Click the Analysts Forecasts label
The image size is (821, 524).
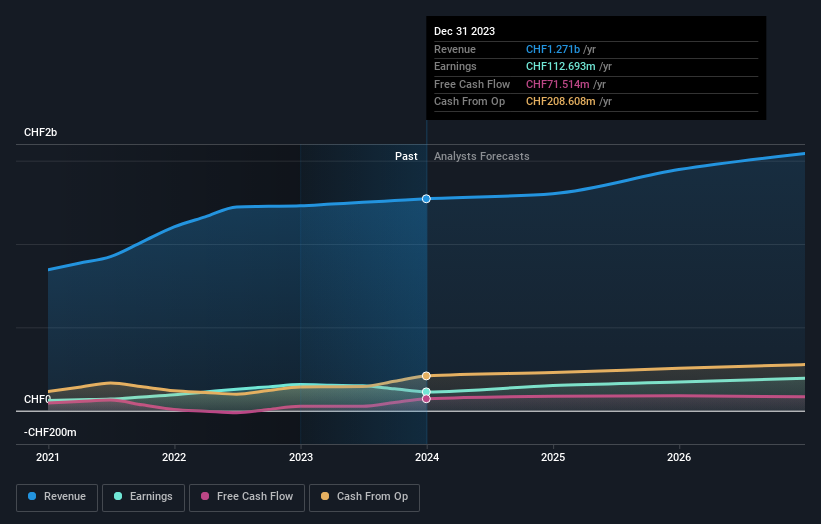pyautogui.click(x=482, y=156)
